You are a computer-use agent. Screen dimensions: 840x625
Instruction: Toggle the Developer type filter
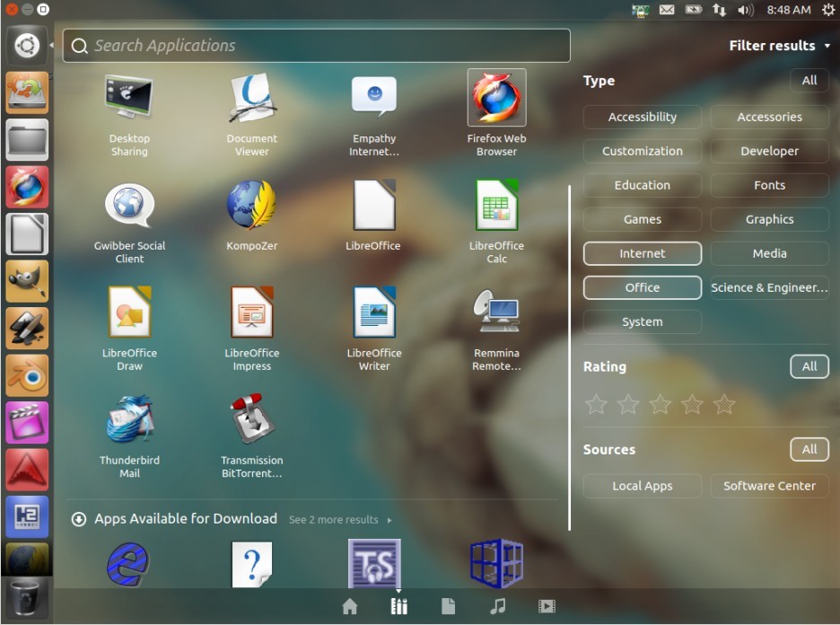[769, 151]
